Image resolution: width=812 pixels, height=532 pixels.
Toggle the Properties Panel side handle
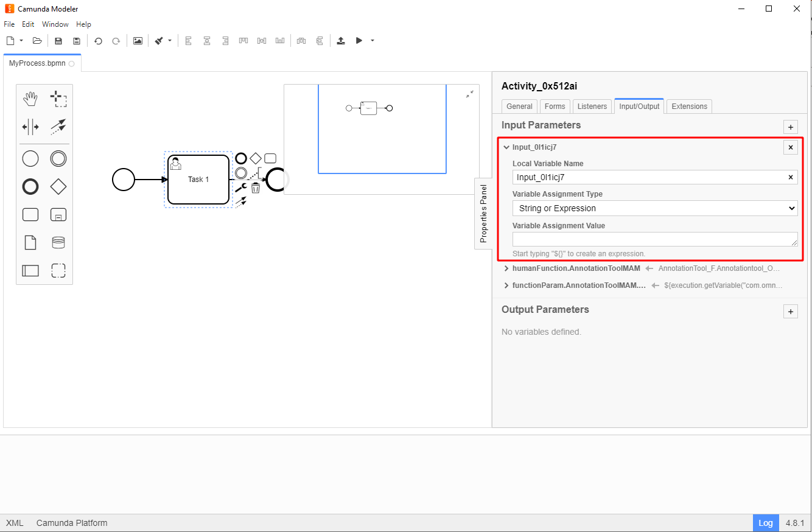tap(483, 213)
